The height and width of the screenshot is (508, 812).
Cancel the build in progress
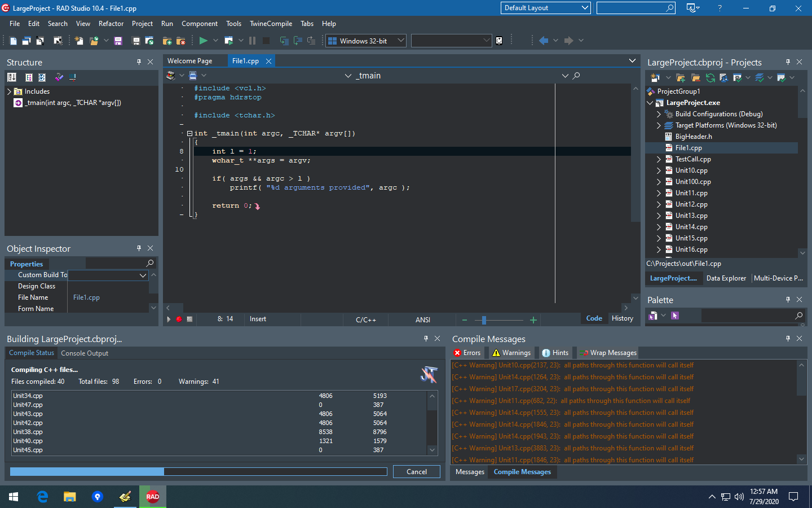click(x=417, y=472)
